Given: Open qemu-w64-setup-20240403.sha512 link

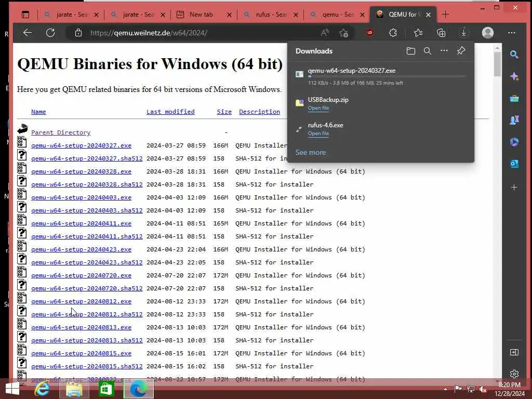Looking at the screenshot, I should [87, 210].
